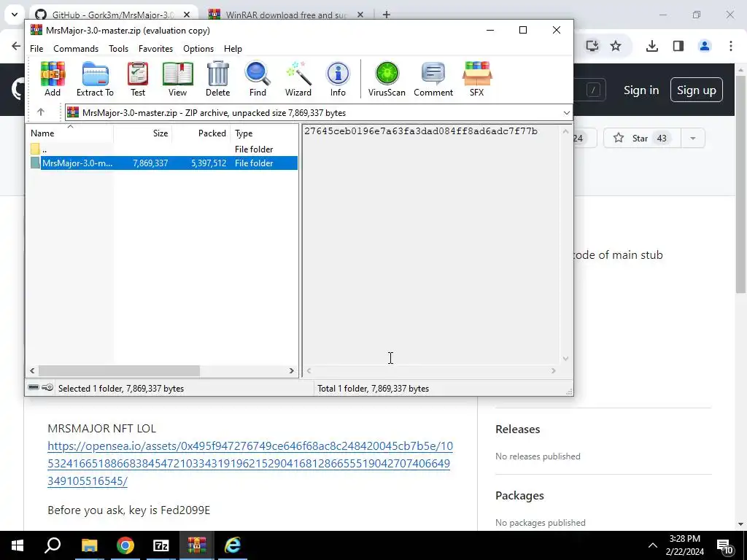Screen dimensions: 747x560
Task: Click the key password icon in status bar
Action: pyautogui.click(x=47, y=388)
